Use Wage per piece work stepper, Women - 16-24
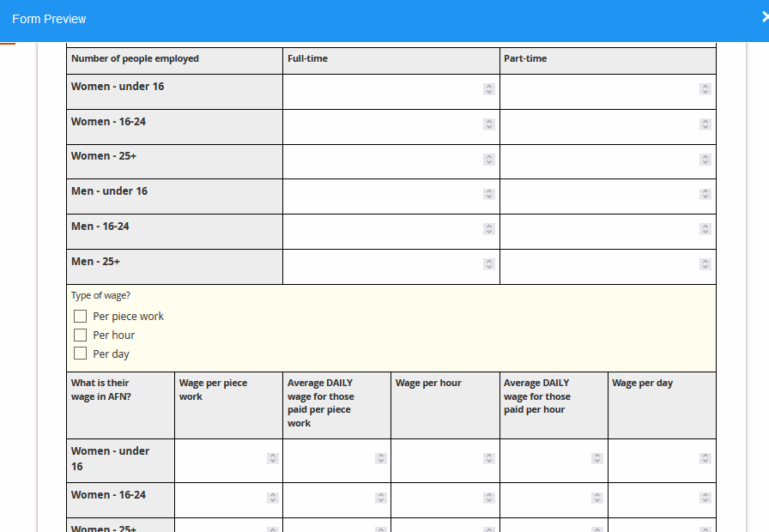 coord(273,498)
